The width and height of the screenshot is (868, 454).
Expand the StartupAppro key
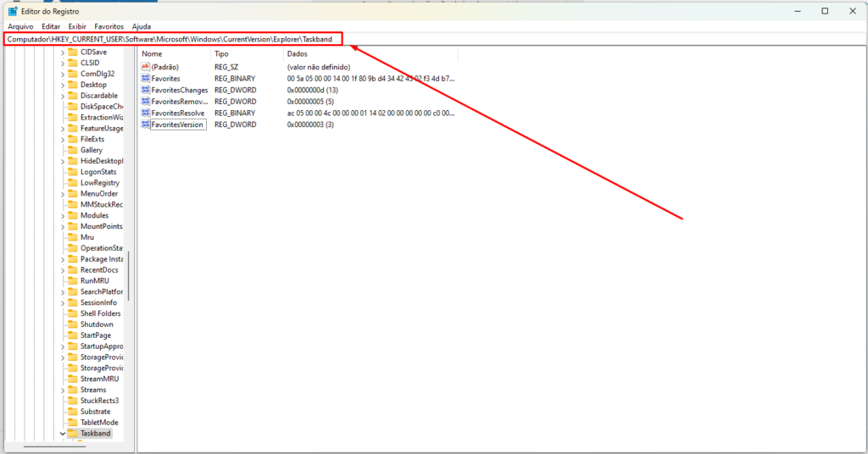tap(63, 346)
